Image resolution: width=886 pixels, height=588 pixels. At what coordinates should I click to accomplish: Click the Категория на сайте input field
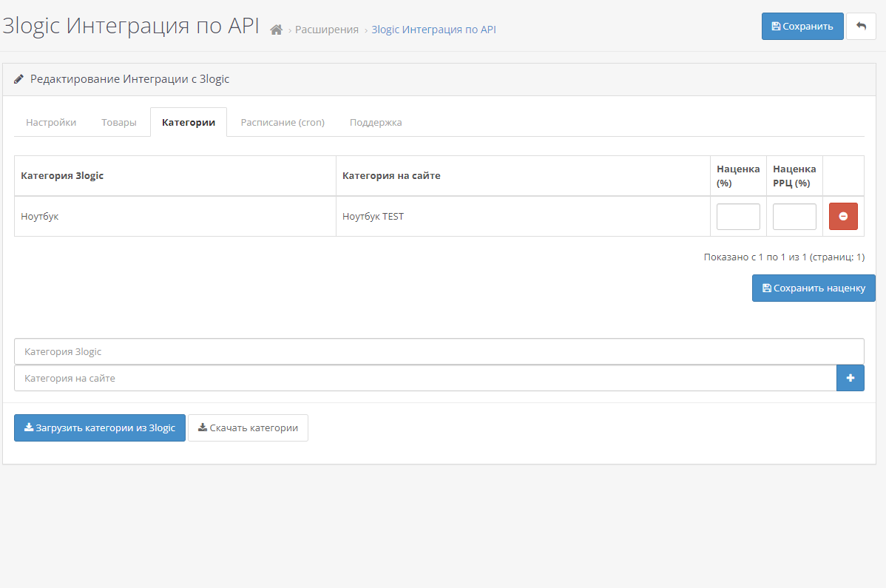(425, 378)
